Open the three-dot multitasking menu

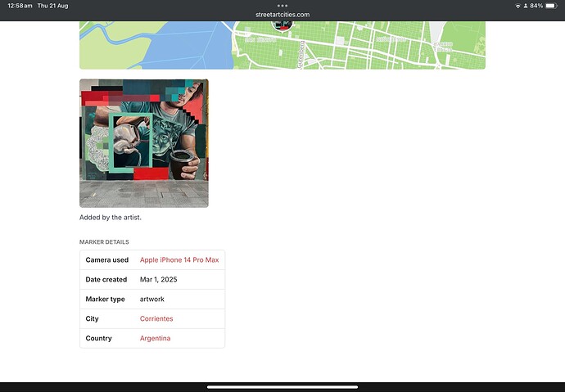tap(282, 6)
